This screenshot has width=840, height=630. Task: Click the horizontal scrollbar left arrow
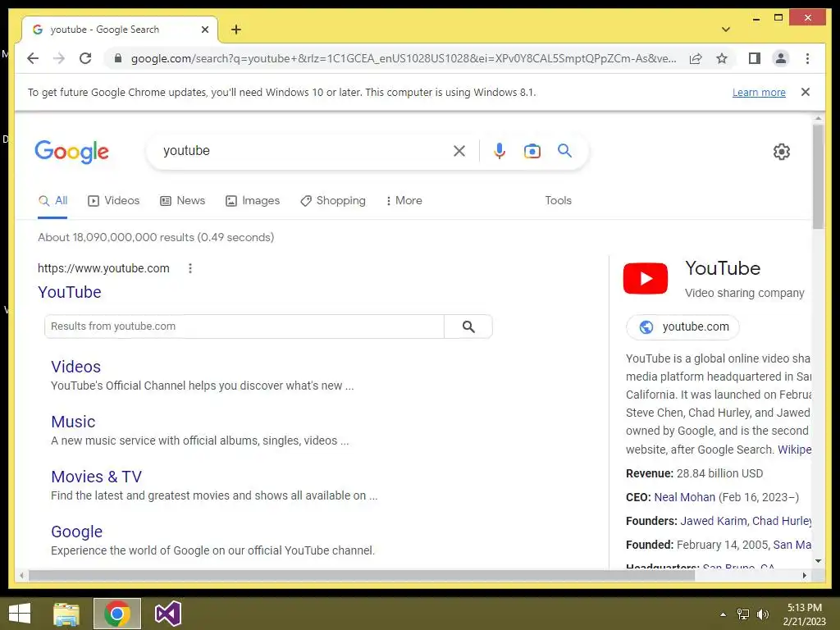(x=21, y=575)
